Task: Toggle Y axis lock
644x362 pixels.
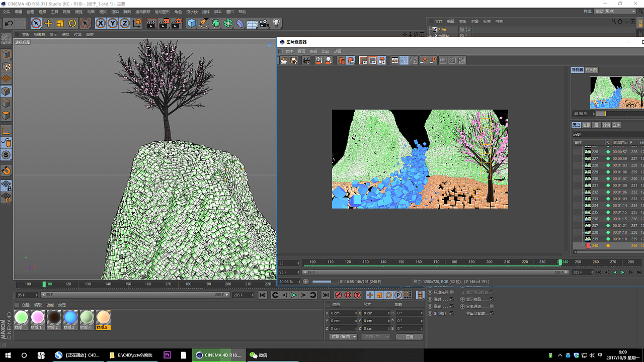Action: click(113, 23)
